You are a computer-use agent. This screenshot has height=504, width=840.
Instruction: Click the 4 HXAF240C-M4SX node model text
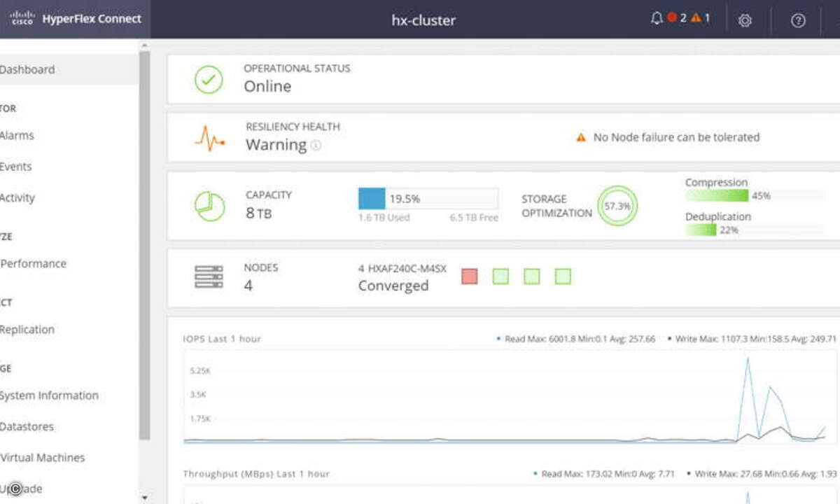coord(402,268)
